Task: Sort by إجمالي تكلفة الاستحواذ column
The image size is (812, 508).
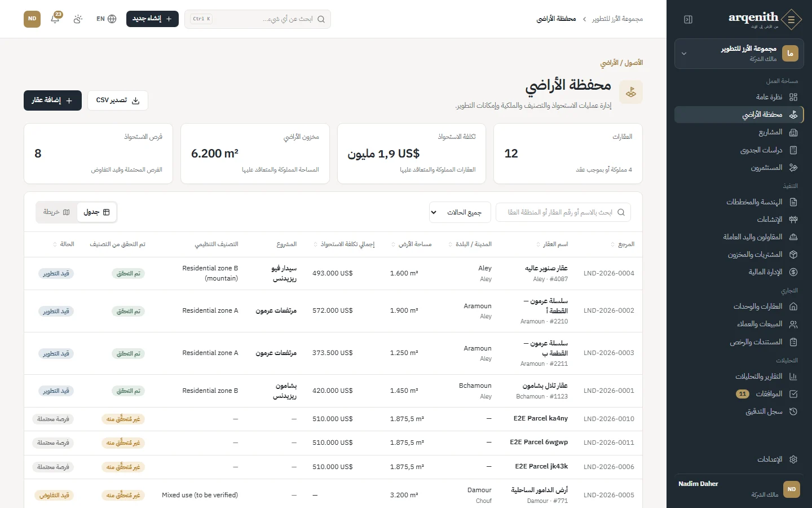Action: [343, 244]
